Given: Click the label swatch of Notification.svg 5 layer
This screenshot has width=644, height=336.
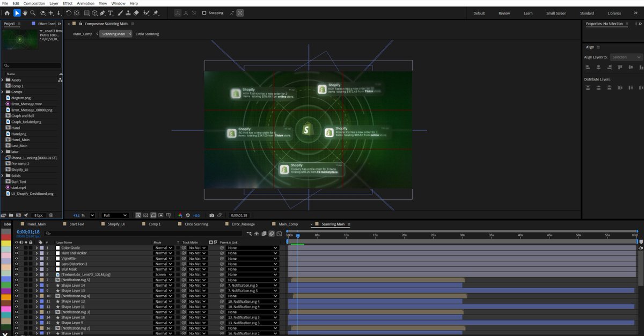Looking at the screenshot, I should [x=42, y=280].
